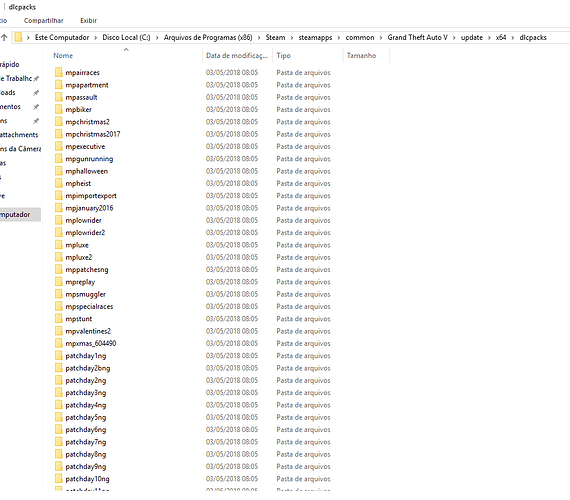Expand chevron after Disco Local (C:)
570x500 pixels.
point(157,37)
